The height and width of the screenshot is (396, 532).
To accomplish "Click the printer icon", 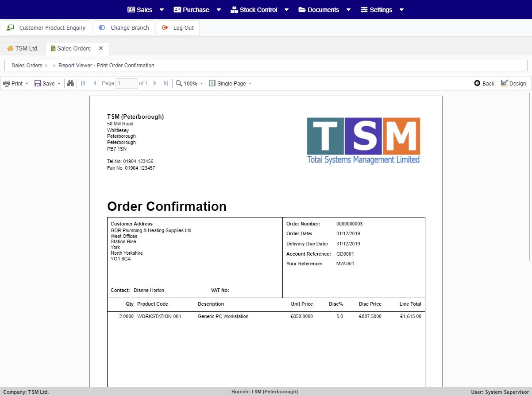I will (x=7, y=83).
